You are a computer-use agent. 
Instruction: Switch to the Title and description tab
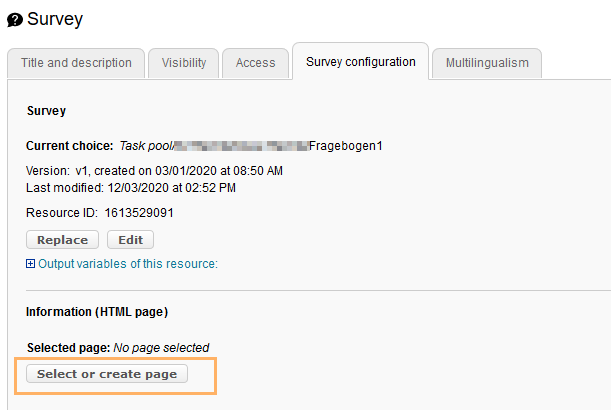(76, 63)
